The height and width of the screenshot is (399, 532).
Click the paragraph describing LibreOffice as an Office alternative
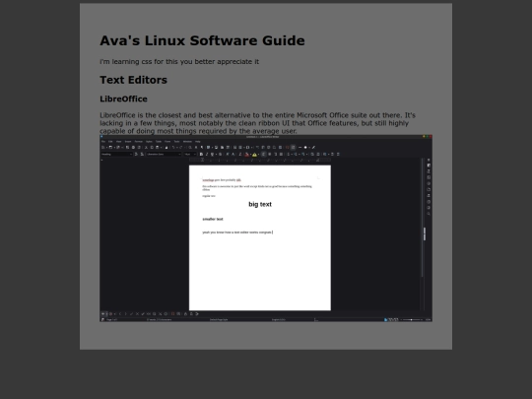258,123
